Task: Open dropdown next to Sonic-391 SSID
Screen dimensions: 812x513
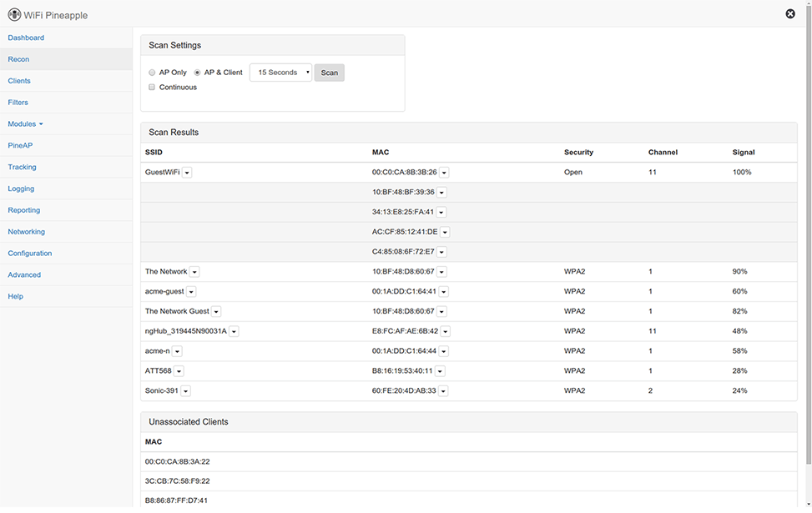Action: pyautogui.click(x=185, y=391)
